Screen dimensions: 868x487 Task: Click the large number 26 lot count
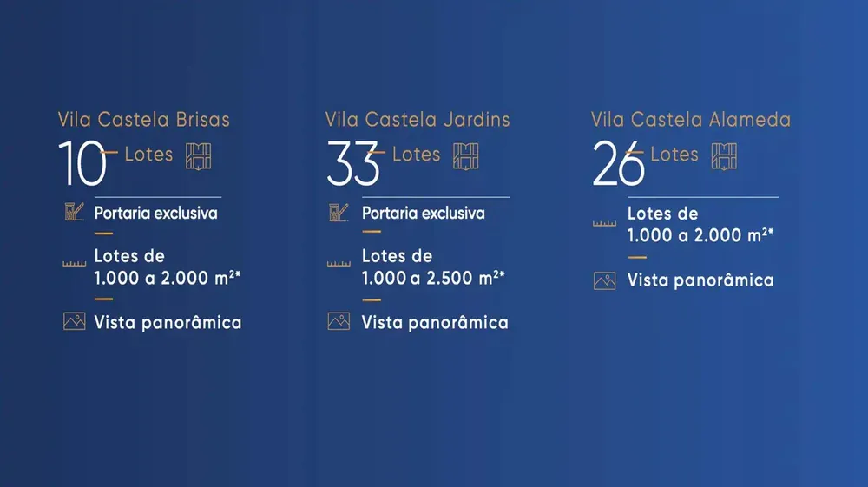click(618, 162)
